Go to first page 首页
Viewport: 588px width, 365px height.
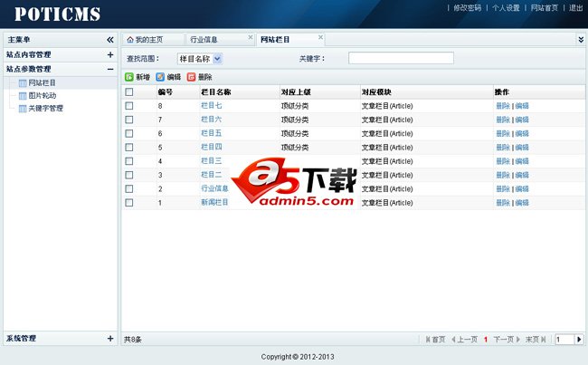tap(435, 340)
